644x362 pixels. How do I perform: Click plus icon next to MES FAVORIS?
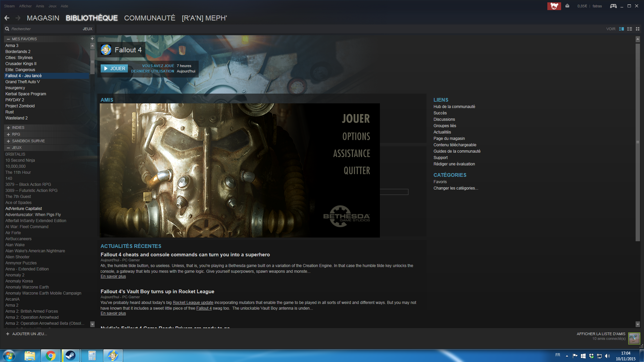[92, 39]
